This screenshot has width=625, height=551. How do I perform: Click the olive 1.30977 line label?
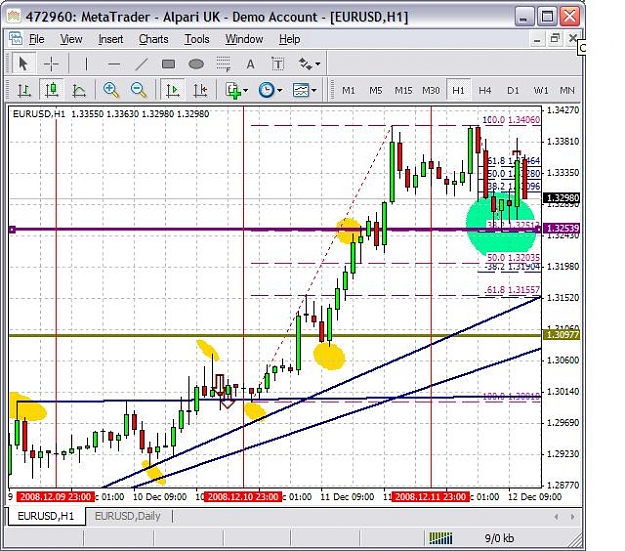pos(562,335)
